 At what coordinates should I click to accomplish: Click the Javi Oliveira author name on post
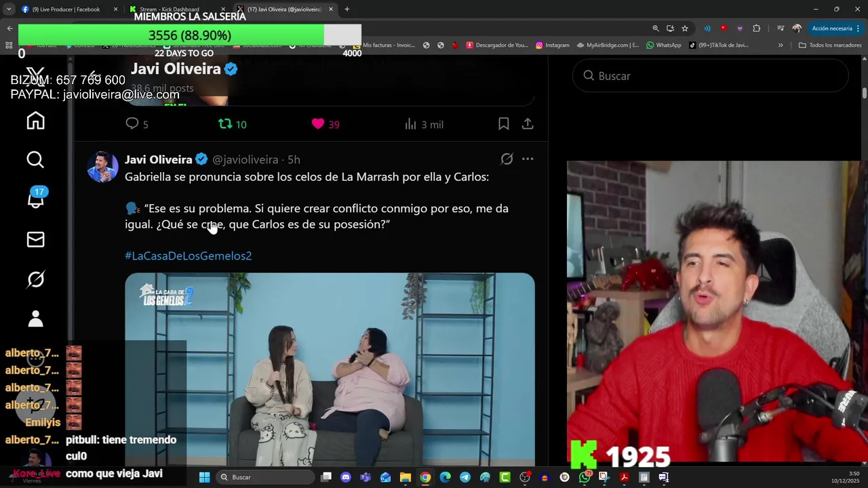tap(158, 159)
